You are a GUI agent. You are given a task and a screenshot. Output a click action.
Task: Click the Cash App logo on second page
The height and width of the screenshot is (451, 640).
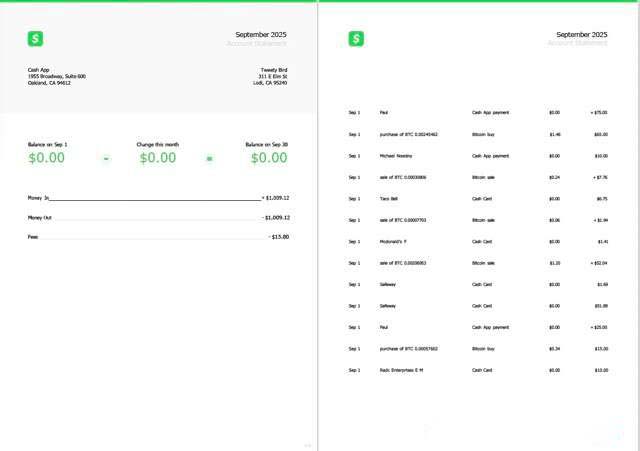click(x=356, y=39)
